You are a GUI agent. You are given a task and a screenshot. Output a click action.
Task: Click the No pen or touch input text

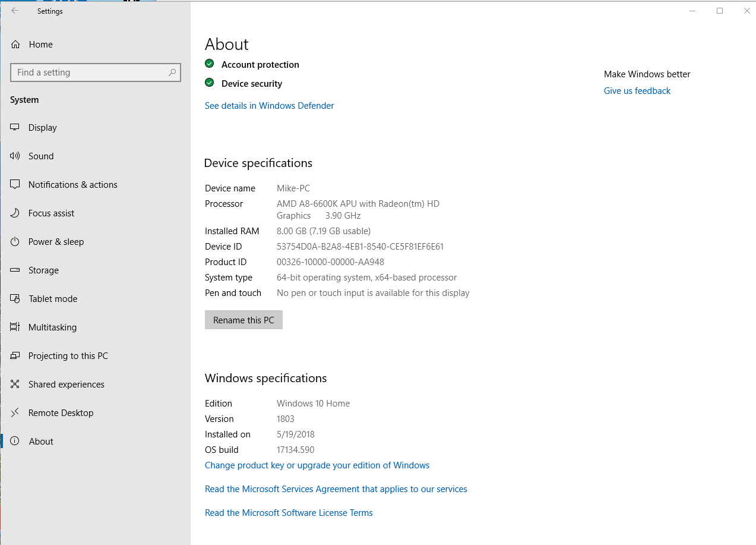click(373, 293)
